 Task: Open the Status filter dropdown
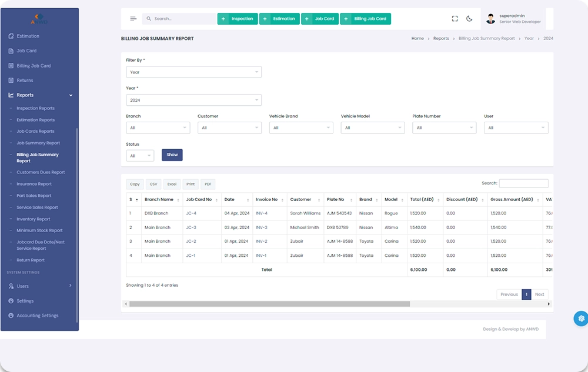[140, 156]
